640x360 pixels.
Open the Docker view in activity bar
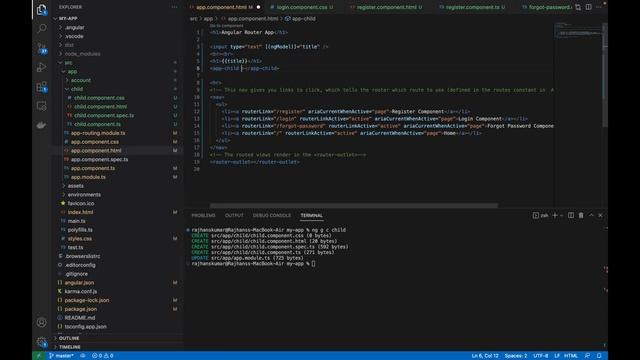42,125
